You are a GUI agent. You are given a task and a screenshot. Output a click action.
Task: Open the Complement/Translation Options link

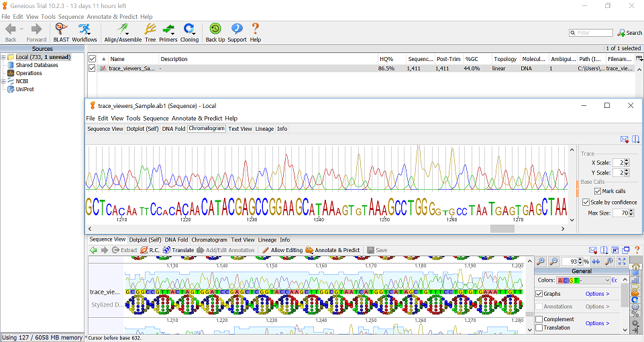(x=597, y=323)
